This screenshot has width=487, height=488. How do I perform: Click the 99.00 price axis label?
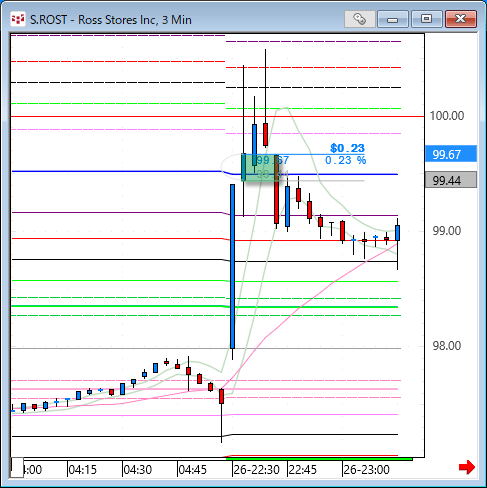click(446, 231)
